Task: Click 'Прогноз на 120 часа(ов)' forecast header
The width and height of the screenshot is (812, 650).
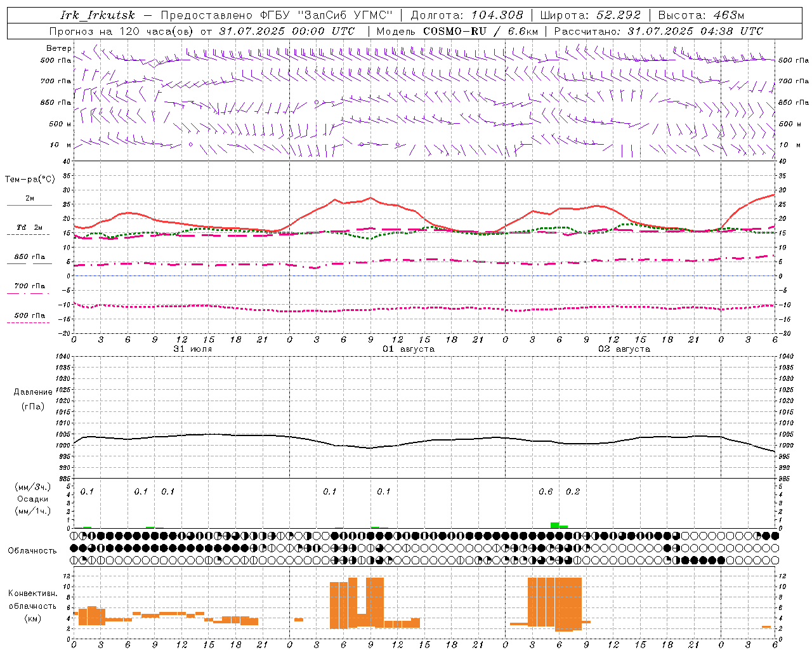Action: click(122, 31)
